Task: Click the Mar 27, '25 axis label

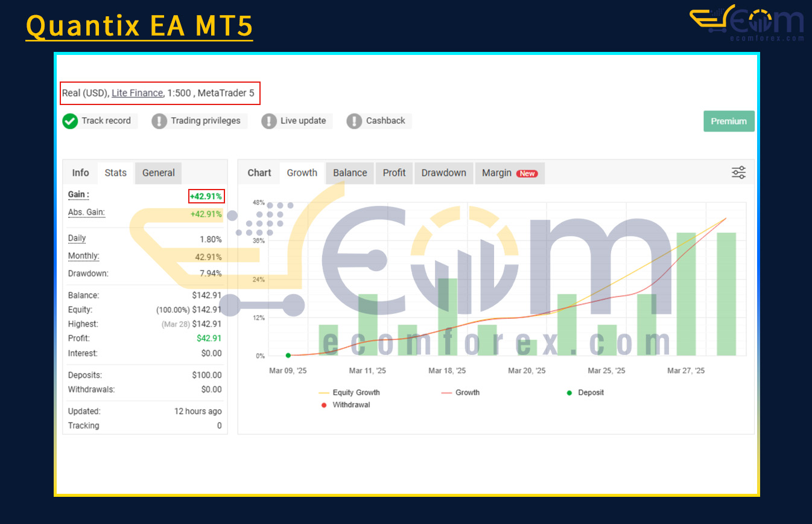Action: 686,371
